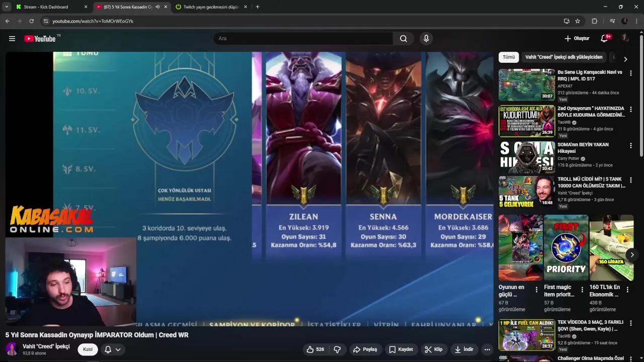The height and width of the screenshot is (362, 644).
Task: Open First magic item priority short
Action: pyautogui.click(x=566, y=248)
